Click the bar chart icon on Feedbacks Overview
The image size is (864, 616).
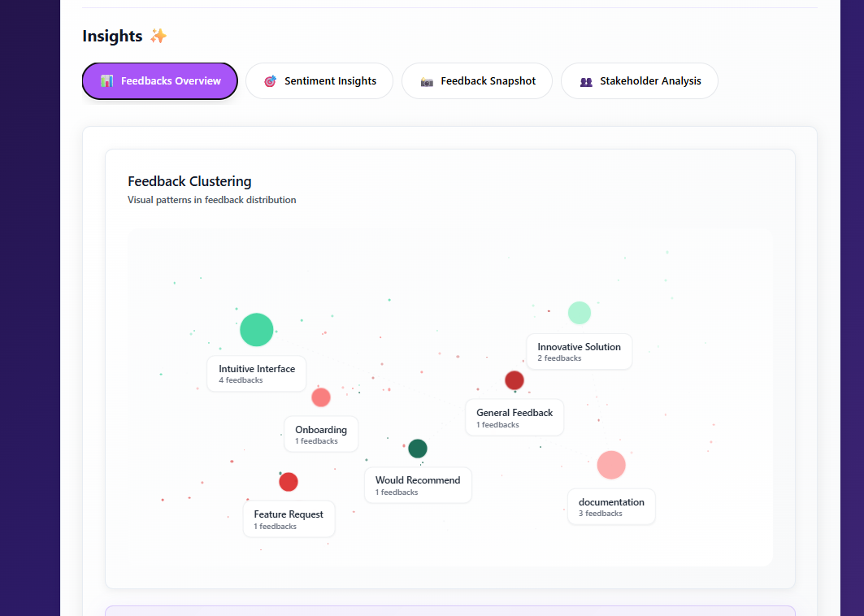[x=106, y=81]
